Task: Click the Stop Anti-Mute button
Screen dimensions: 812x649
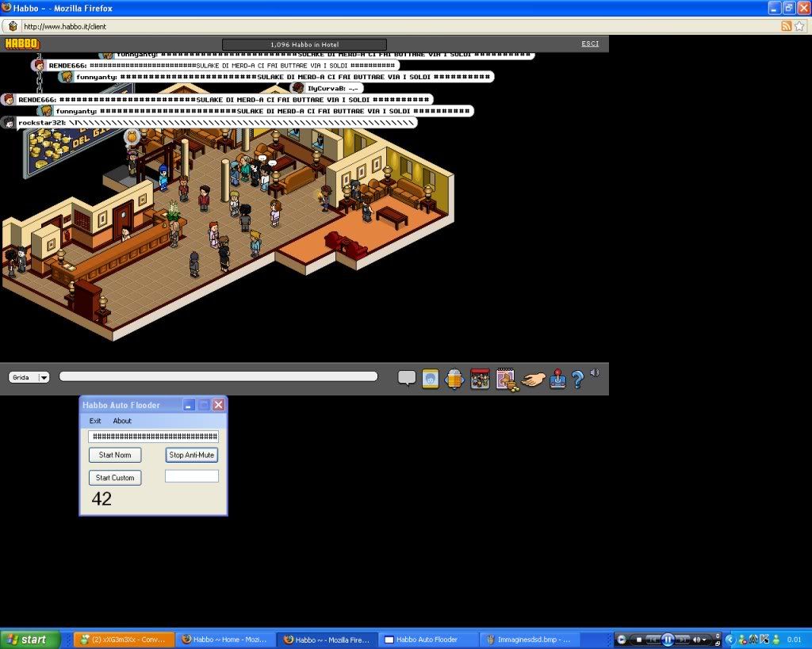Action: tap(192, 455)
